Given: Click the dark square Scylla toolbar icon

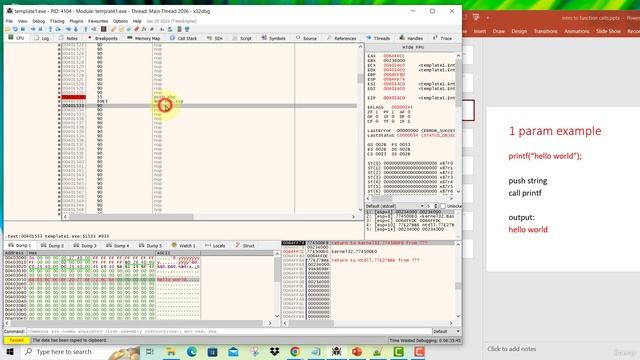Looking at the screenshot, I should click(104, 29).
